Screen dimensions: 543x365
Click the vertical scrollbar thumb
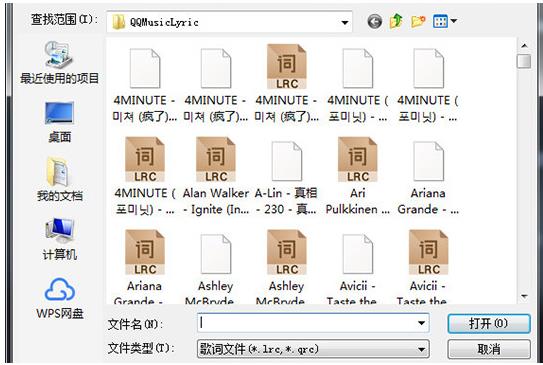point(524,61)
